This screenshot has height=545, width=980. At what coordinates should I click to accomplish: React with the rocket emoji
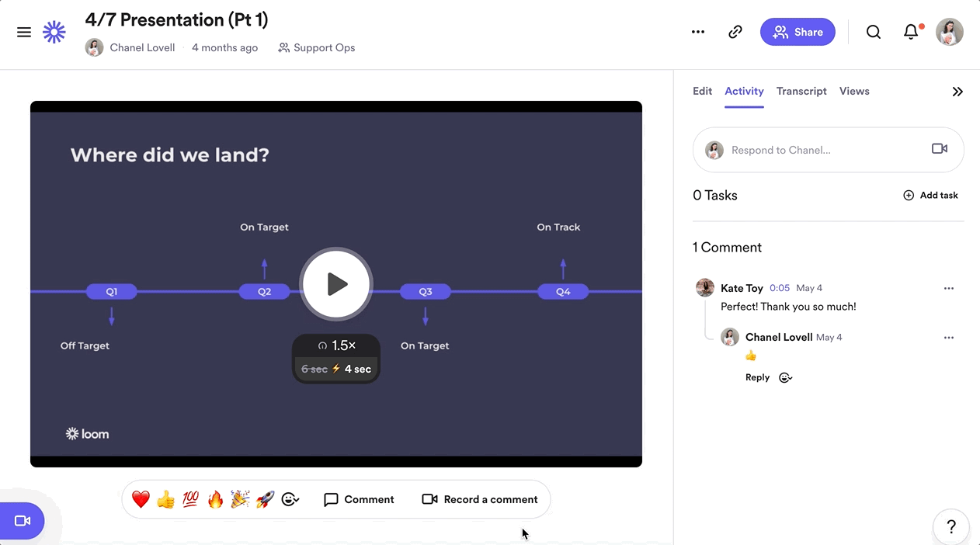tap(265, 499)
